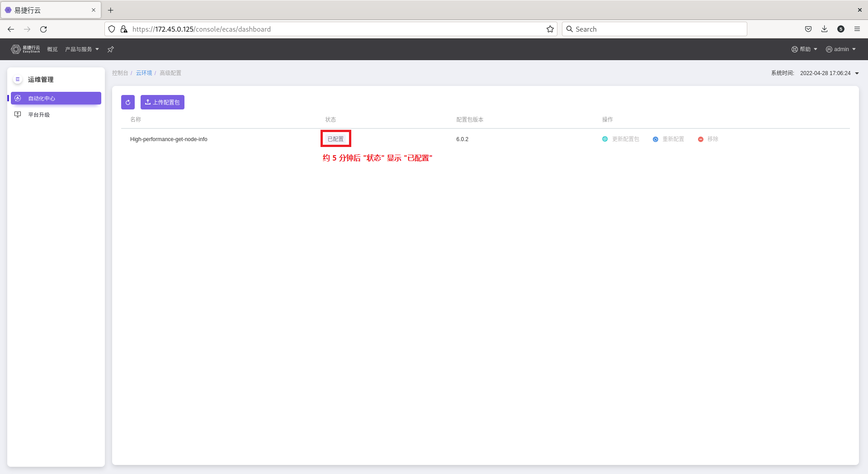Select 自动化中心 in the sidebar
This screenshot has height=474, width=868.
click(x=56, y=98)
